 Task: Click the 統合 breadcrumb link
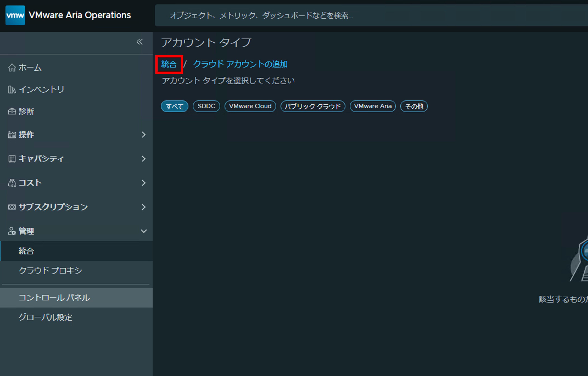point(169,64)
